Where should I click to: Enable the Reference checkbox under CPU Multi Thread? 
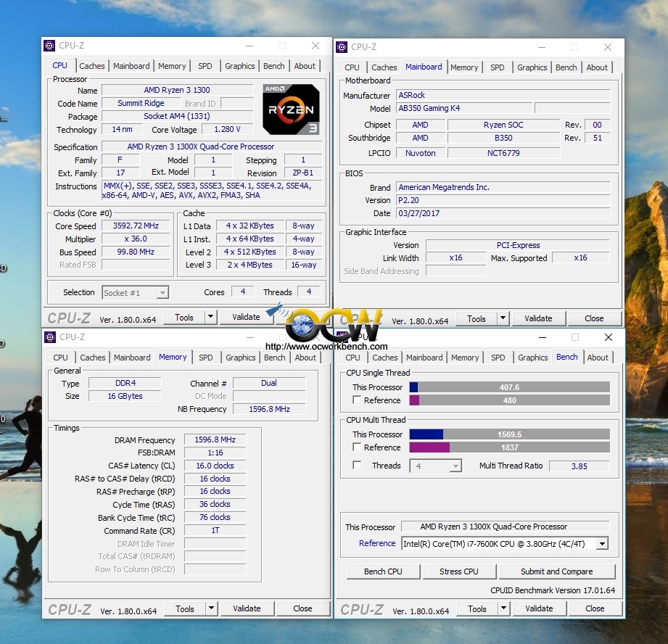[x=357, y=447]
